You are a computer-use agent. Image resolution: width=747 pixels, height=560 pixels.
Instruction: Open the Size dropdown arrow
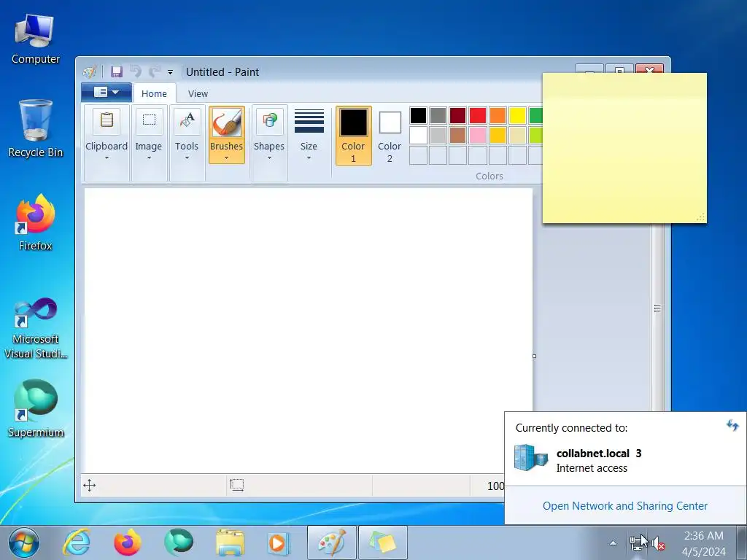[x=309, y=158]
